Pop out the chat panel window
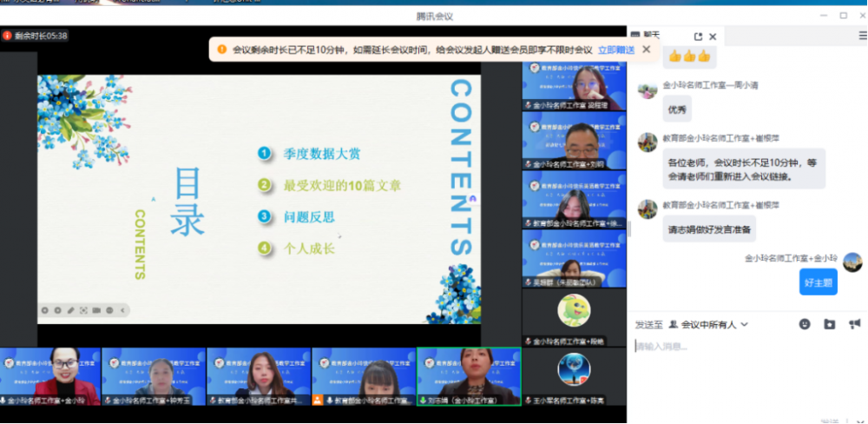868x424 pixels. pyautogui.click(x=698, y=36)
